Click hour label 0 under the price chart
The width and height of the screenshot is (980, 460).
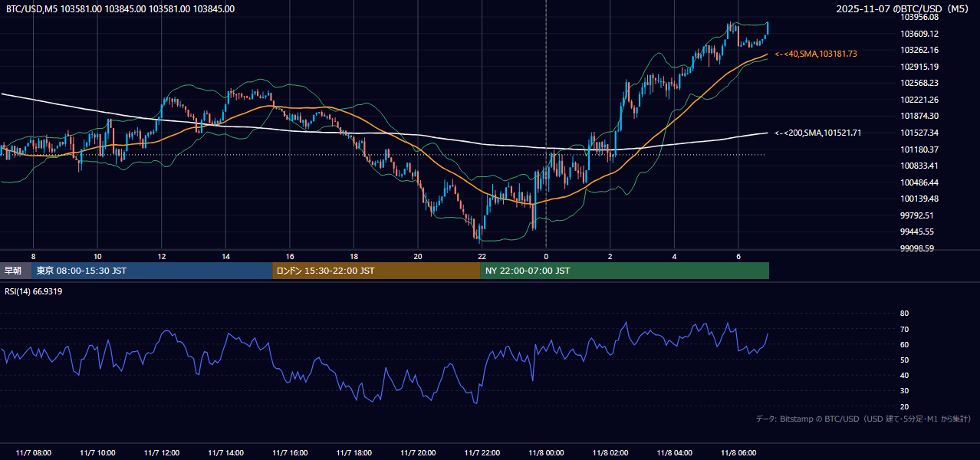pyautogui.click(x=546, y=256)
